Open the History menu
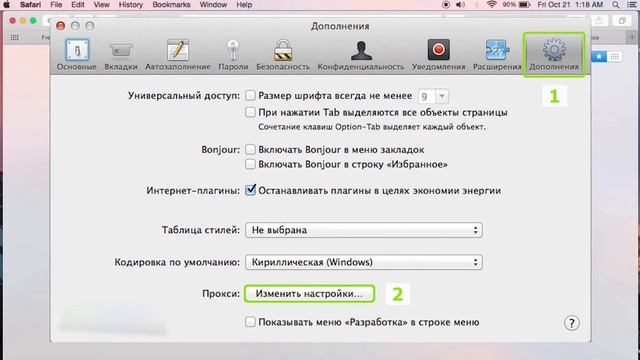The width and height of the screenshot is (640, 360). (x=131, y=5)
